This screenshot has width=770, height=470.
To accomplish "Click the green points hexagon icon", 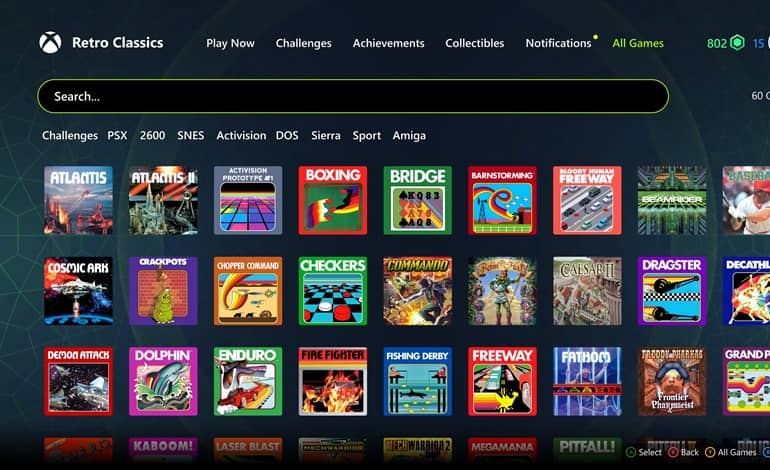I will pyautogui.click(x=737, y=43).
